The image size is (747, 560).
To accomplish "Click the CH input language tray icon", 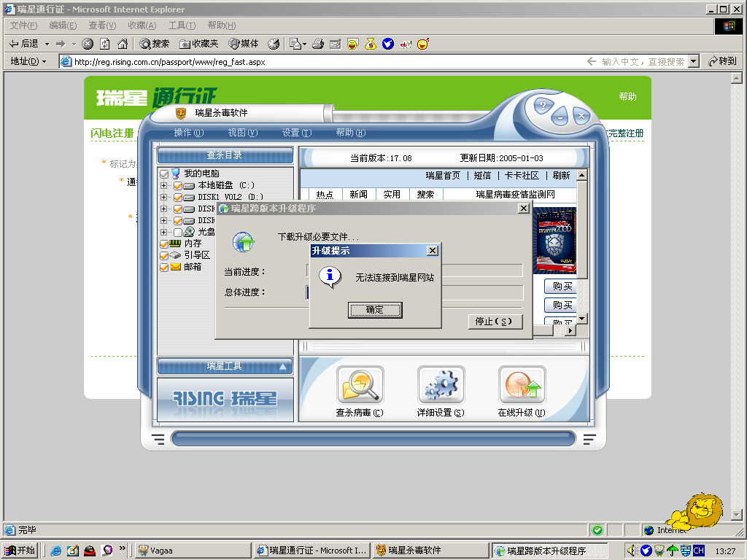I will (699, 551).
